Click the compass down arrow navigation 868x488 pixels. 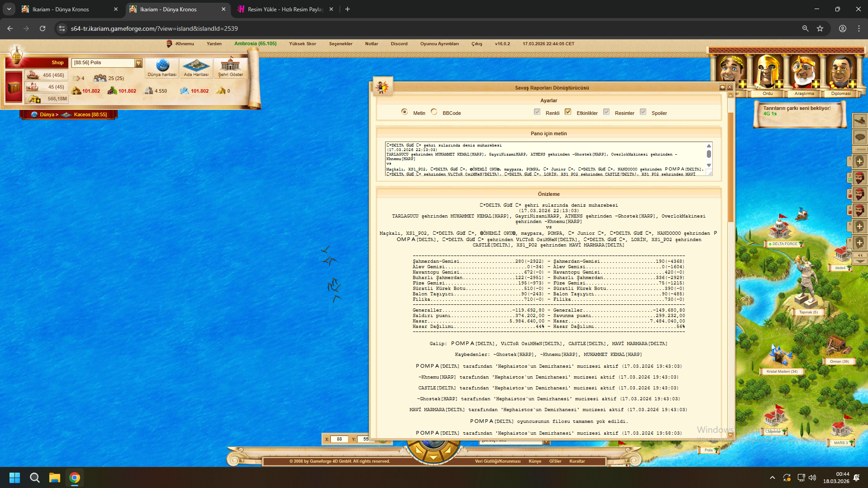point(433,457)
